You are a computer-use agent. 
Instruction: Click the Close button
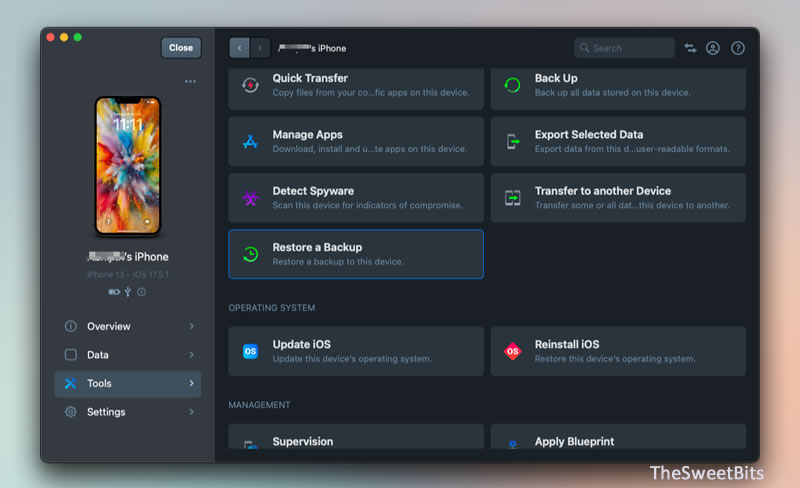pyautogui.click(x=181, y=48)
